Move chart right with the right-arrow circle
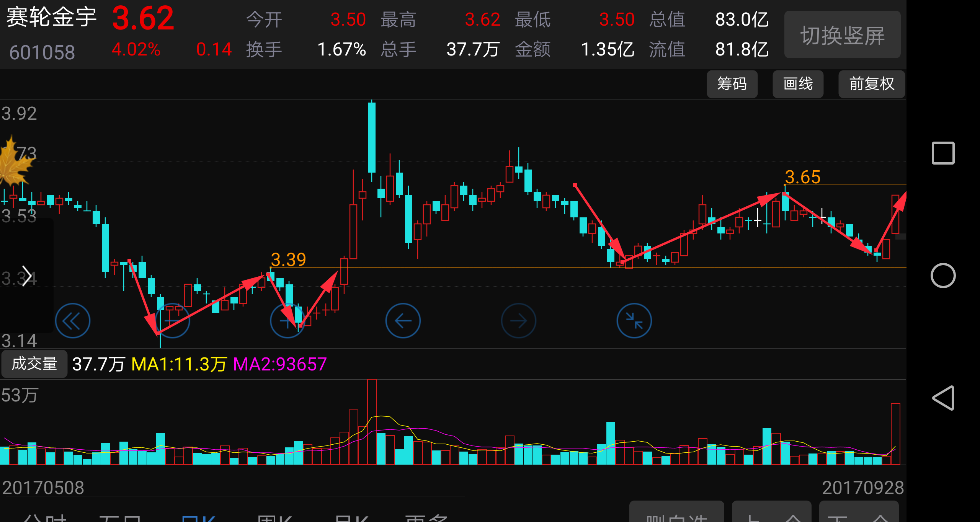The image size is (980, 522). (518, 321)
